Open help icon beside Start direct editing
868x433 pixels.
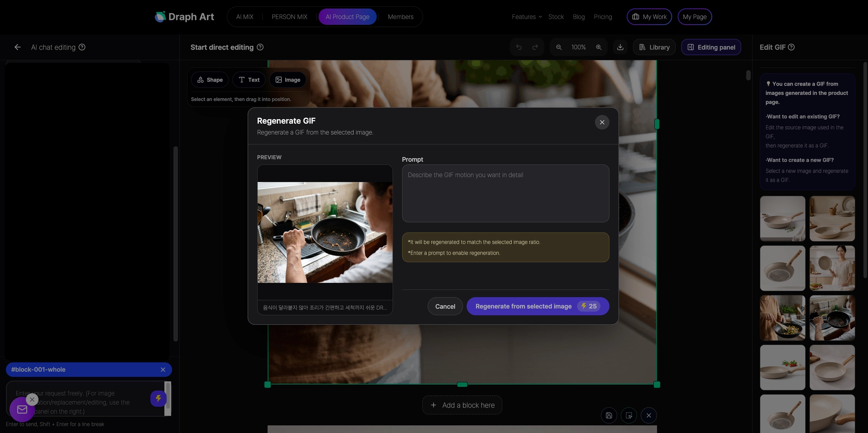pyautogui.click(x=260, y=47)
